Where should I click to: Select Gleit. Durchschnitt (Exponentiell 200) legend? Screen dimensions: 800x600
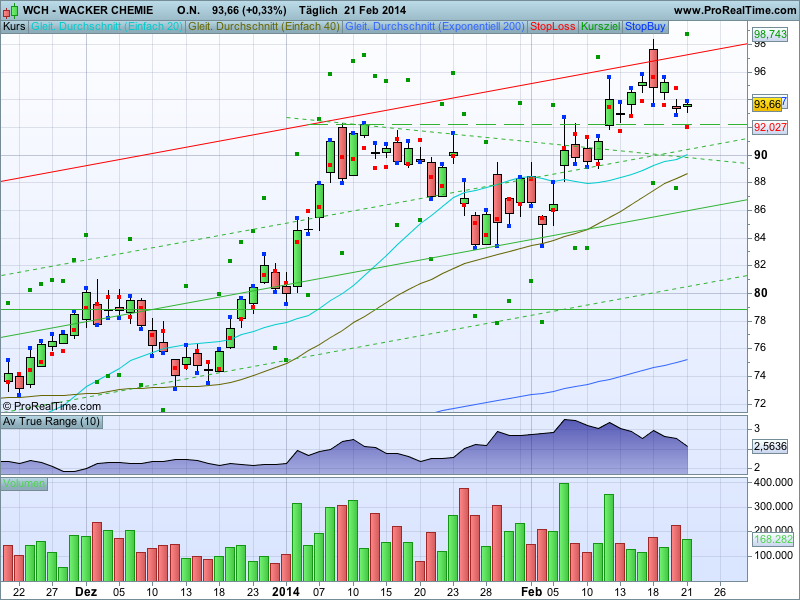coord(435,27)
